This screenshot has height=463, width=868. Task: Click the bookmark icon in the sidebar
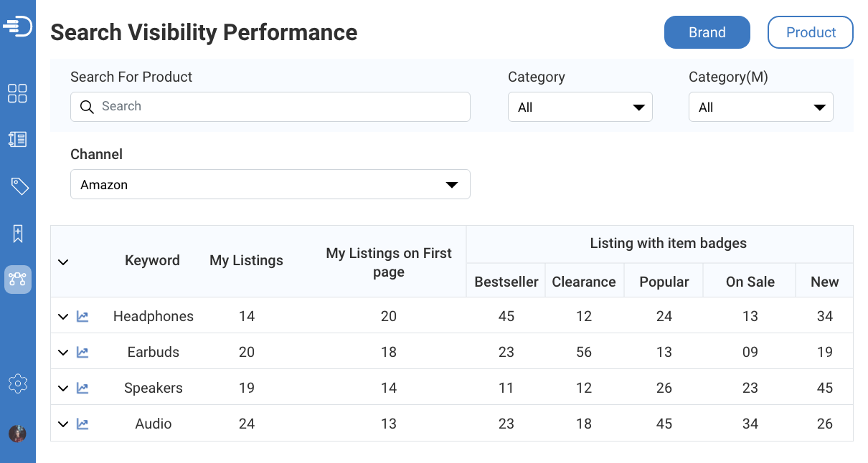(17, 233)
